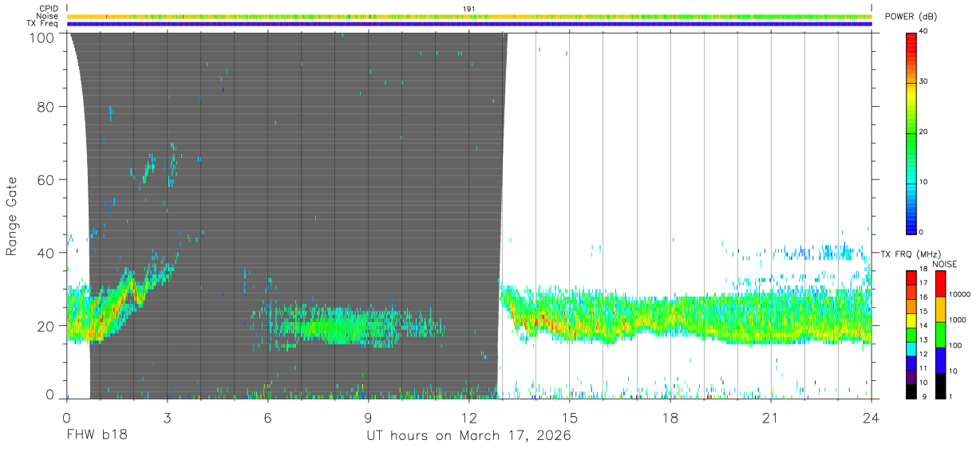Click the black swatch in TX FRQ legend
The image size is (980, 452).
coord(911,391)
